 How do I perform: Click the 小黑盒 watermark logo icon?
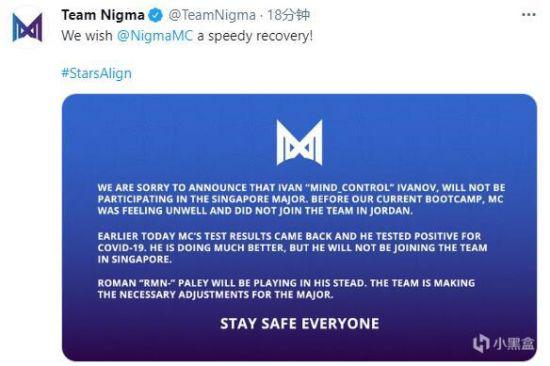(481, 343)
